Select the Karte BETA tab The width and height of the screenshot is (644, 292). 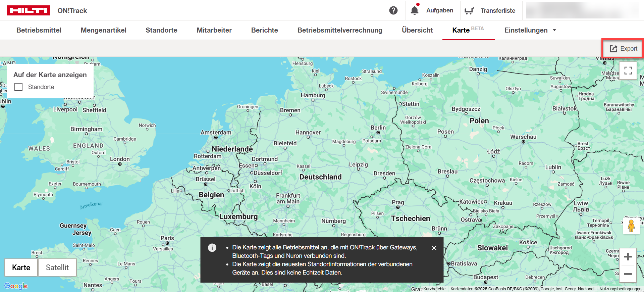(x=468, y=30)
